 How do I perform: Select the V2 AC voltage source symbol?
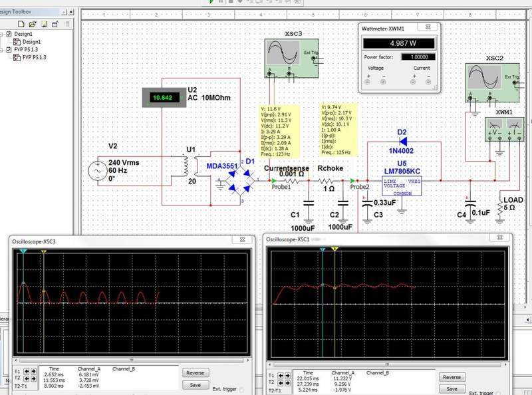[96, 170]
